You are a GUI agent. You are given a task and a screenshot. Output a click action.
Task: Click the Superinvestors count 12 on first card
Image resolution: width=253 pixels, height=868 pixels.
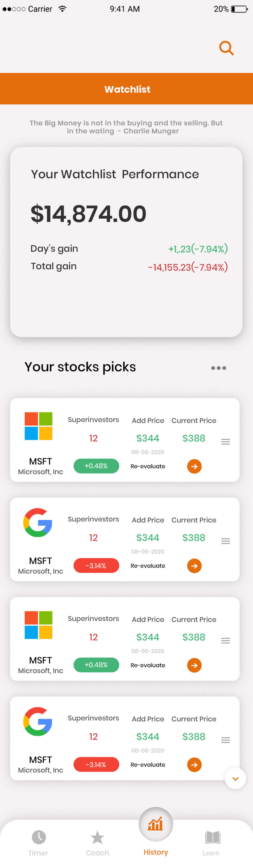93,438
